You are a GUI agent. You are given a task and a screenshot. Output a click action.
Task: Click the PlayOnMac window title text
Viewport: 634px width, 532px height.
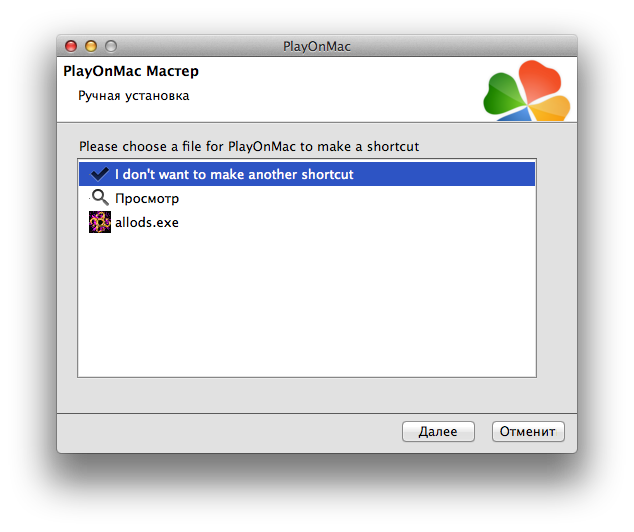coord(317,46)
